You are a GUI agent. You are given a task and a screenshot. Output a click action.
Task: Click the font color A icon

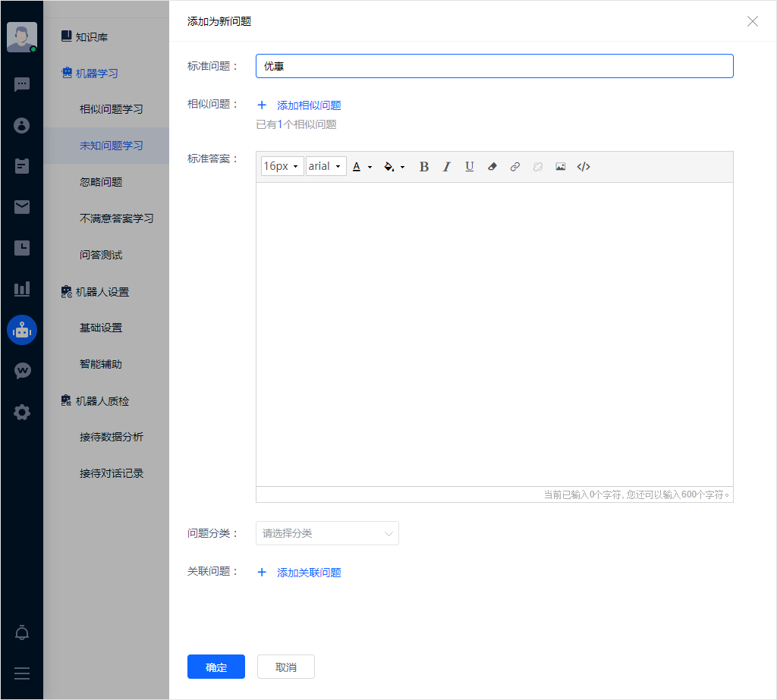[x=357, y=167]
